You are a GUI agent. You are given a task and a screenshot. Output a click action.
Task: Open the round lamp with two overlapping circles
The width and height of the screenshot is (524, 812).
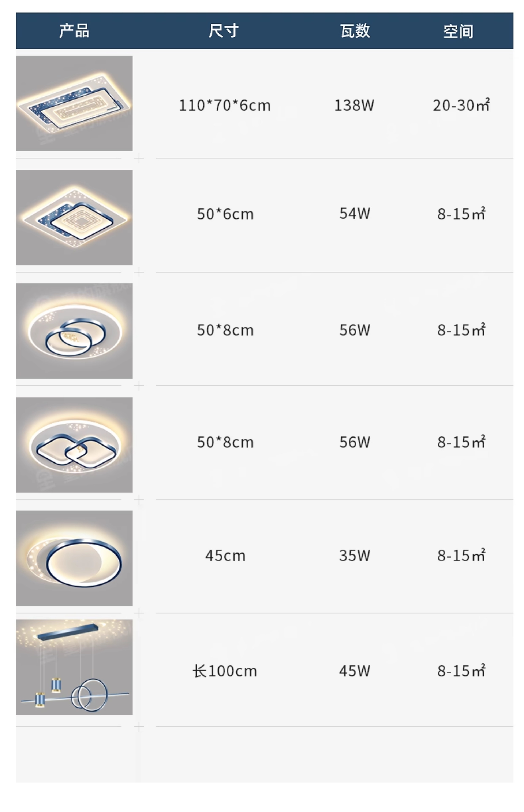74,331
